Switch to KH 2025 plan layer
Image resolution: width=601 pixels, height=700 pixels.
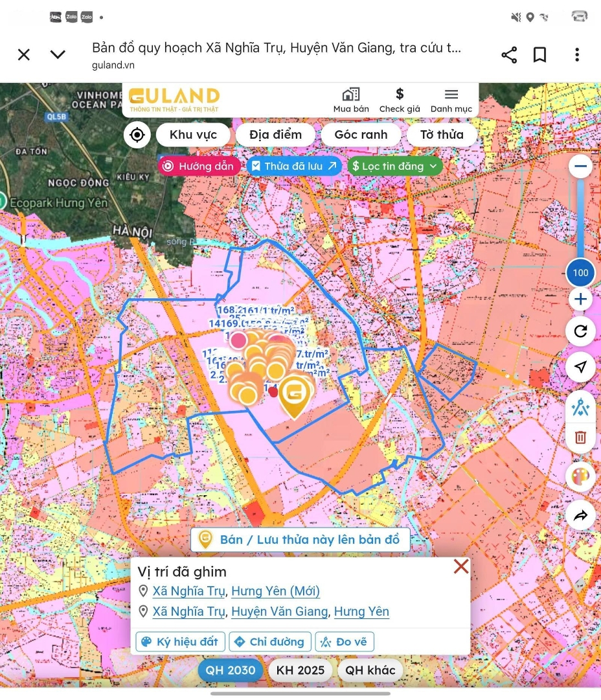[300, 670]
